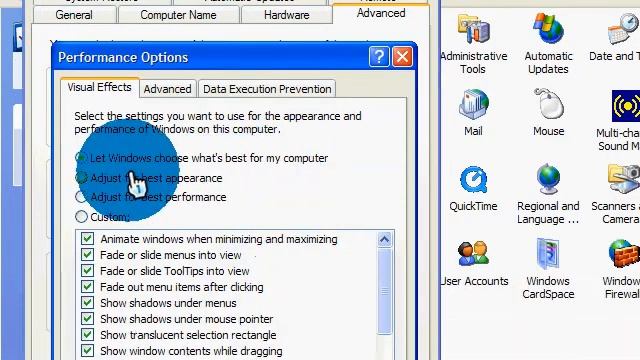Open the Date and Time icon
640x360 pixels.
click(623, 29)
